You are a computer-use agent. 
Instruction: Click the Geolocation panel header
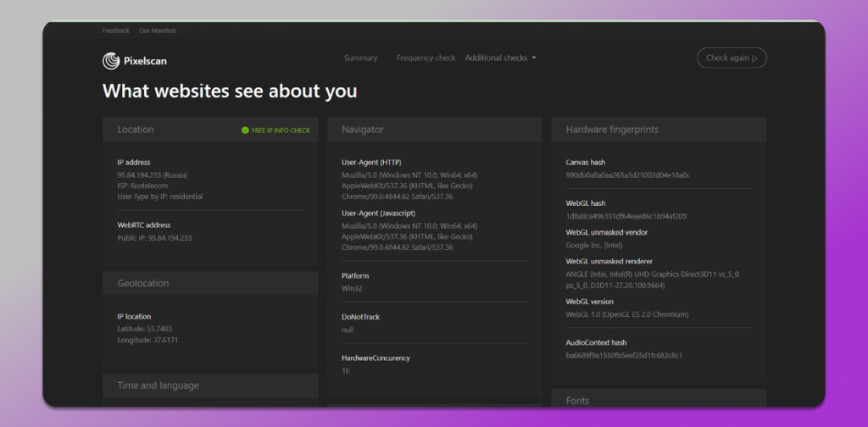point(143,284)
